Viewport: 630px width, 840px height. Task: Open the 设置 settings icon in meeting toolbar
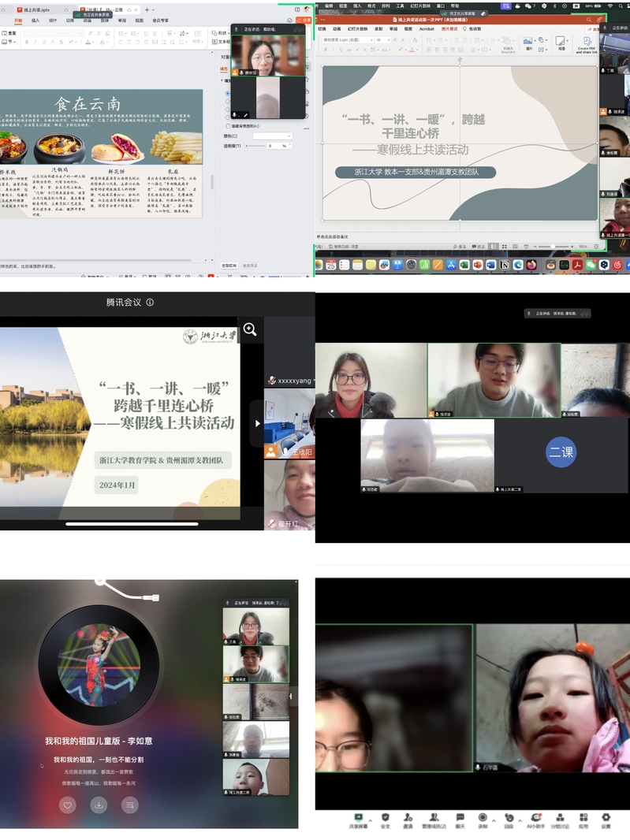point(606,818)
